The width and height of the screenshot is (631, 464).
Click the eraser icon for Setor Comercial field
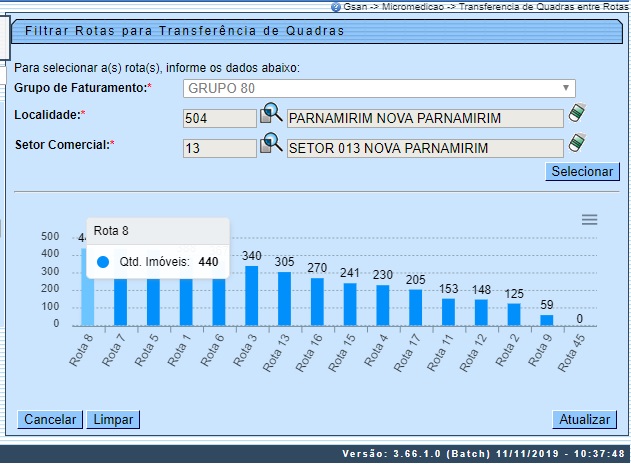click(x=576, y=145)
